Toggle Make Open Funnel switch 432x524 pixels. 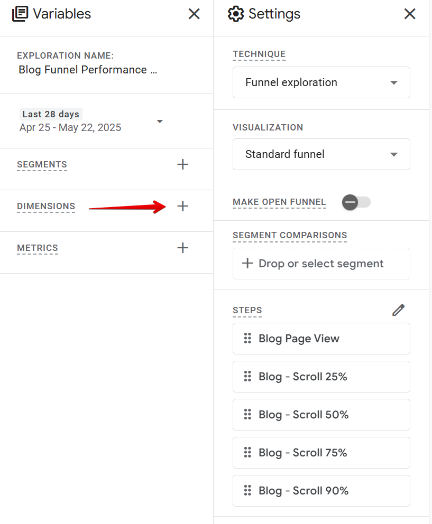(356, 202)
